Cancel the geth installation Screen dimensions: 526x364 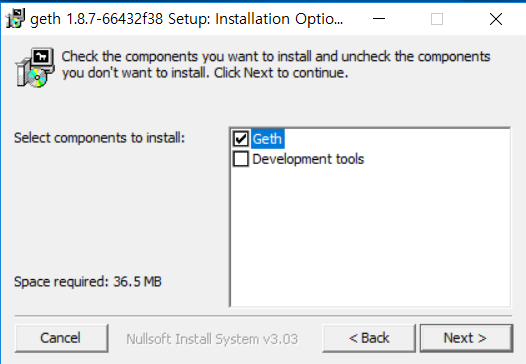(x=61, y=338)
